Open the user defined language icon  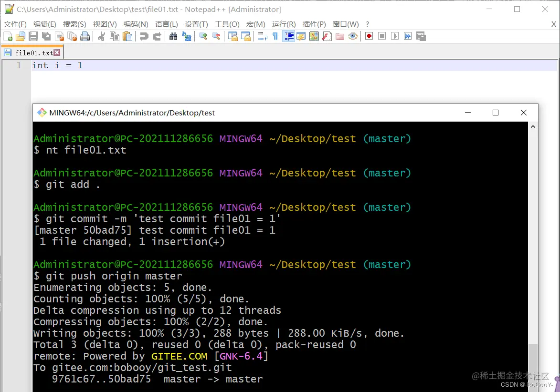[301, 36]
